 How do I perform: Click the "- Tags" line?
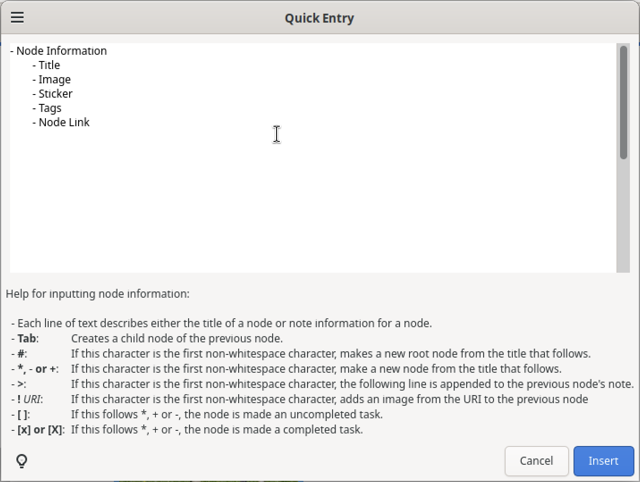click(47, 108)
